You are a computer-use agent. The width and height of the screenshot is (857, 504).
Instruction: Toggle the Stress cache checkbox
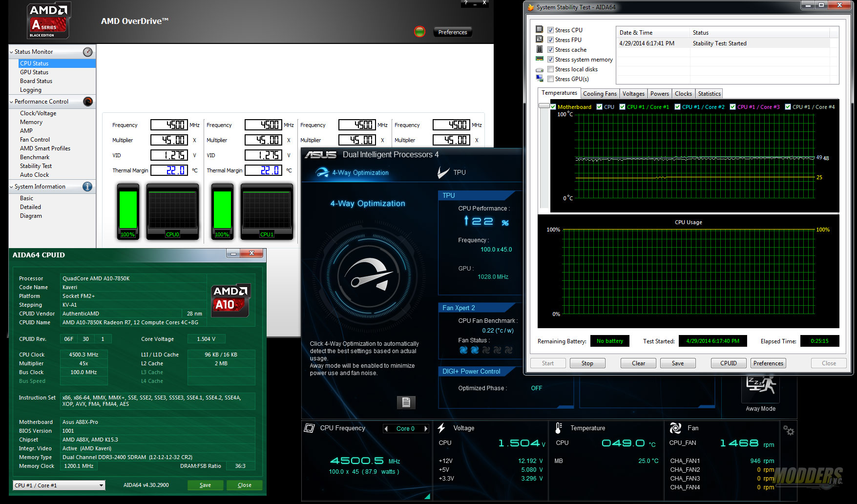coord(550,49)
